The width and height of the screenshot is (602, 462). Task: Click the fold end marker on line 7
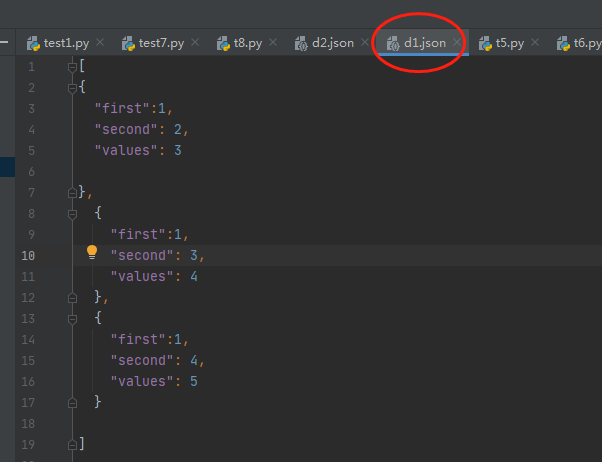tap(72, 193)
